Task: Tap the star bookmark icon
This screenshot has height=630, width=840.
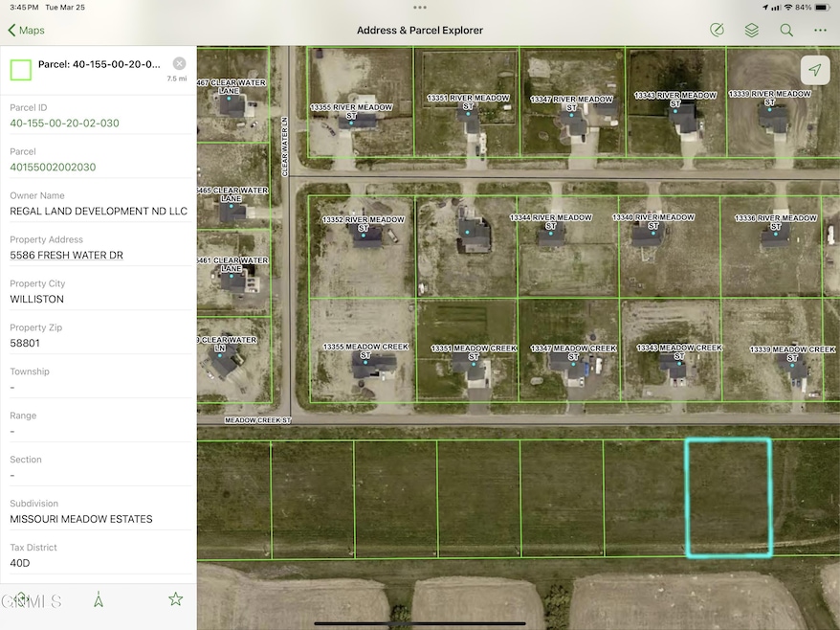Action: (175, 597)
